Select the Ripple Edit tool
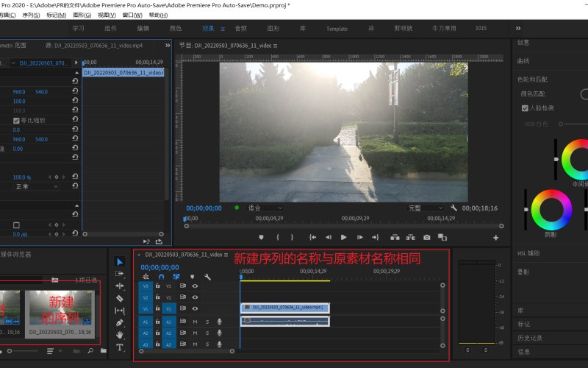Viewport: 588px width, 368px height. (120, 286)
